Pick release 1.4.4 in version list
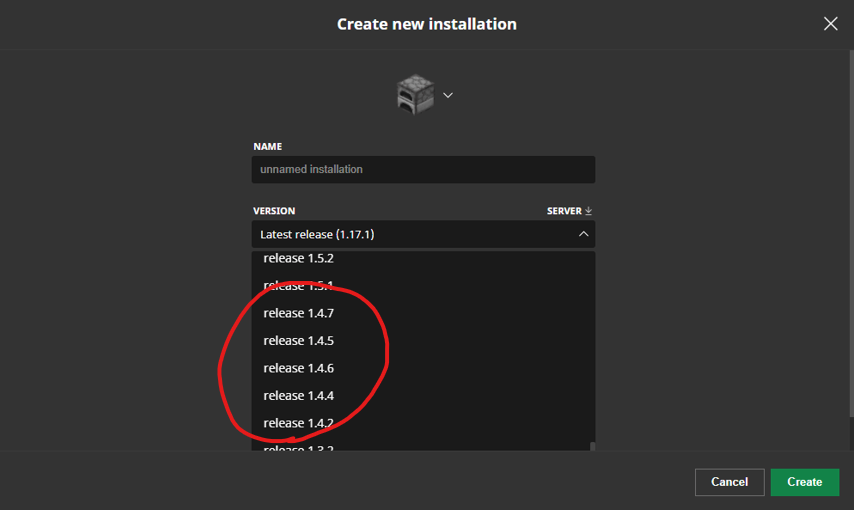854x510 pixels. pyautogui.click(x=299, y=396)
